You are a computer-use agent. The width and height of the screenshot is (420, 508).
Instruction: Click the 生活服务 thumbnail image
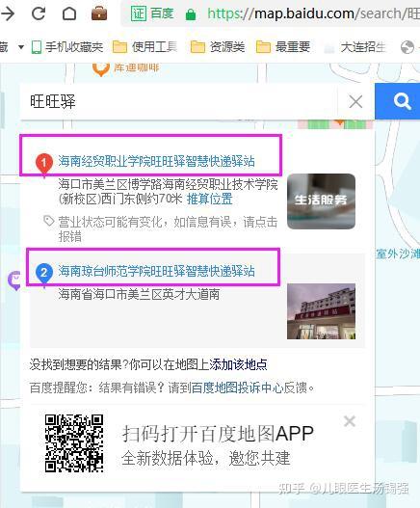321,201
